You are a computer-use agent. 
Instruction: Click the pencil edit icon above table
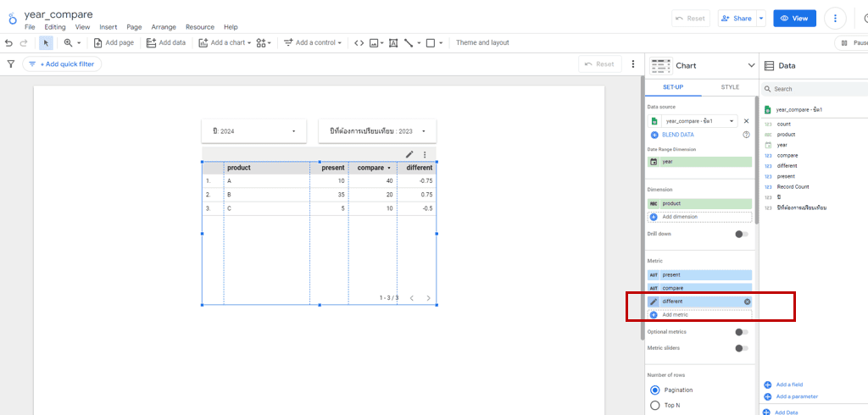pyautogui.click(x=409, y=154)
